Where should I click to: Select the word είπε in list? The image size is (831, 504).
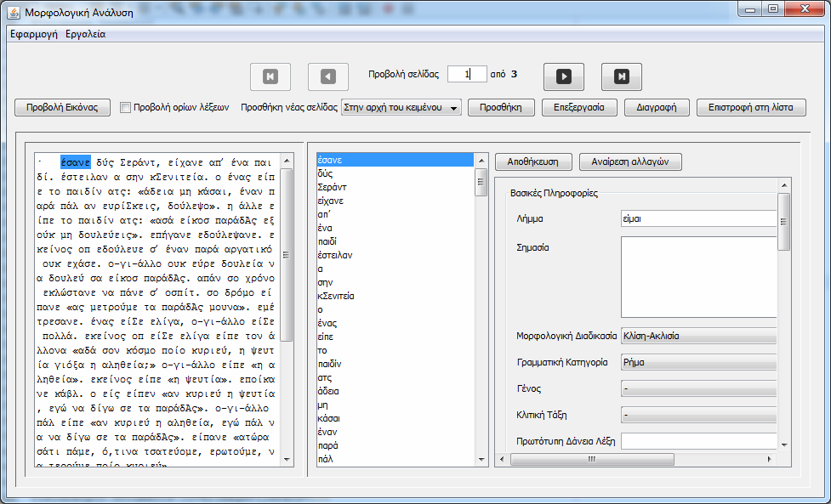[x=395, y=337]
